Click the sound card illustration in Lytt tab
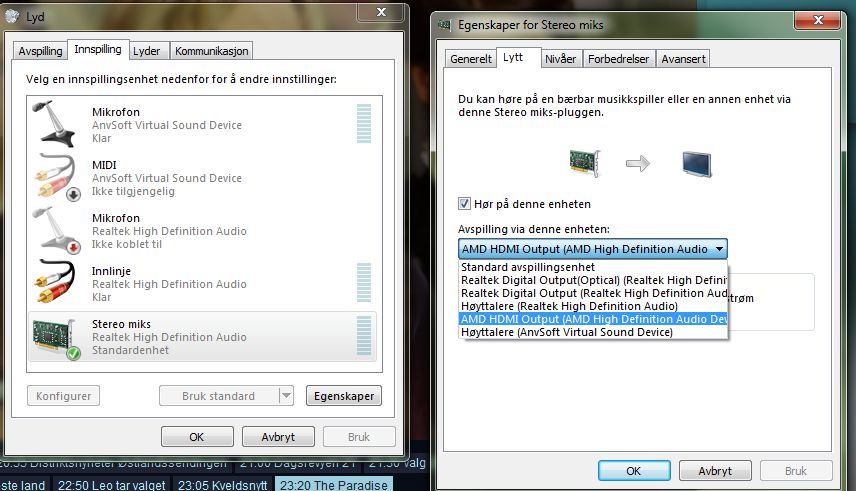 pos(585,163)
